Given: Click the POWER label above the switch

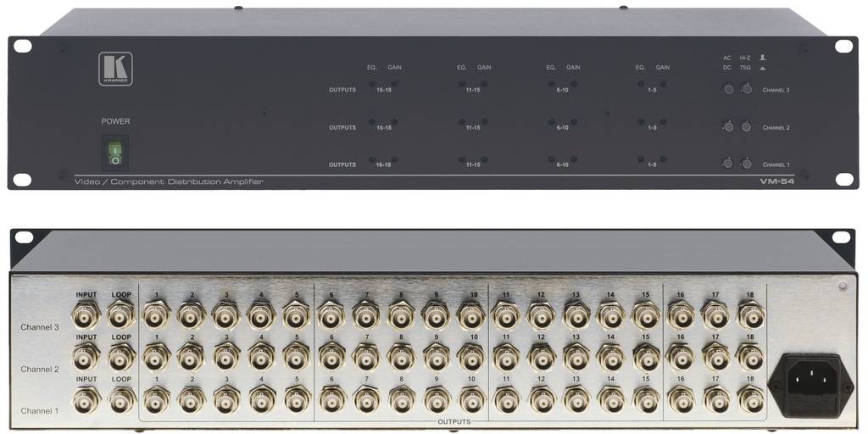Looking at the screenshot, I should point(115,121).
